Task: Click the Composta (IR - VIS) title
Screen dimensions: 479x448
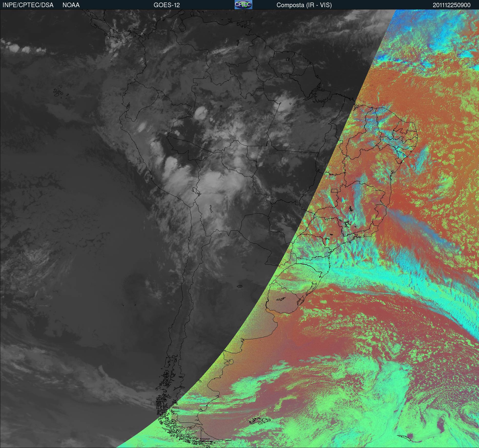Action: pos(304,5)
